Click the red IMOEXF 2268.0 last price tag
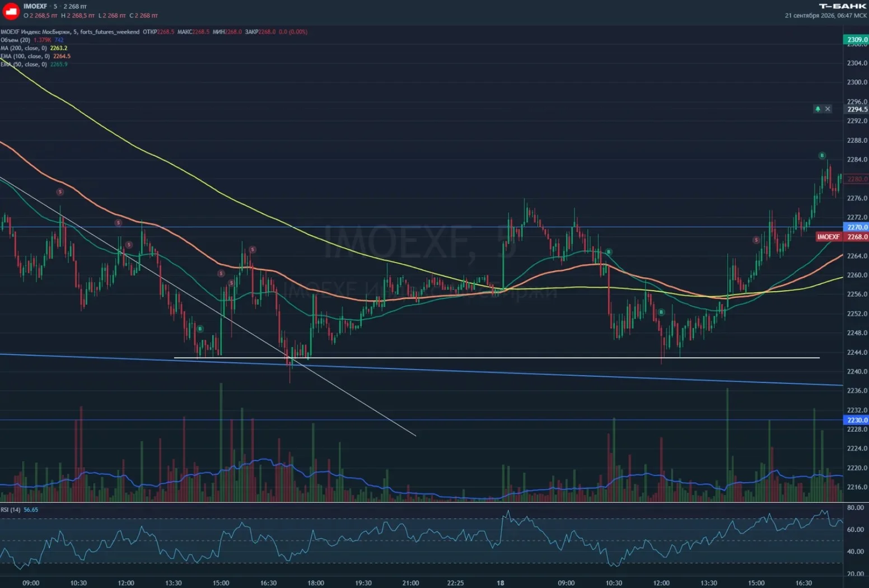The height and width of the screenshot is (588, 869). click(x=842, y=237)
